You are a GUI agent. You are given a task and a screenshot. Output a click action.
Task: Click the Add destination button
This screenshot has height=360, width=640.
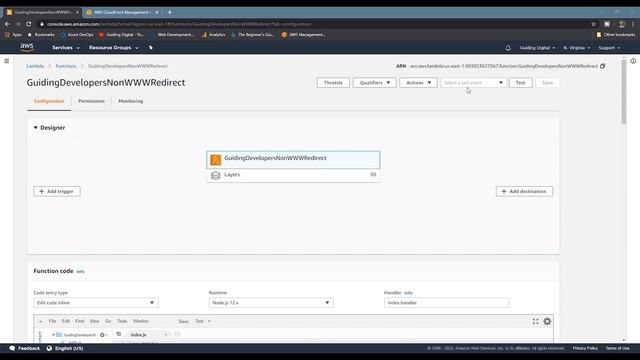(524, 191)
